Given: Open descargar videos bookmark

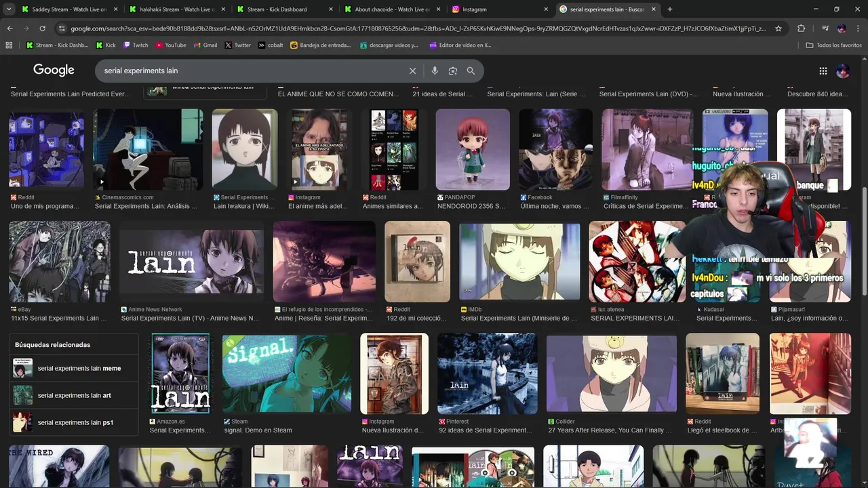Looking at the screenshot, I should click(389, 45).
